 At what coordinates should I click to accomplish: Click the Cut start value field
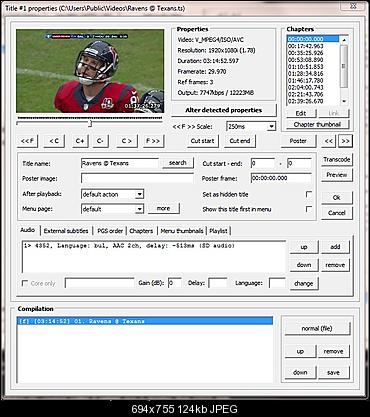[x=263, y=163]
